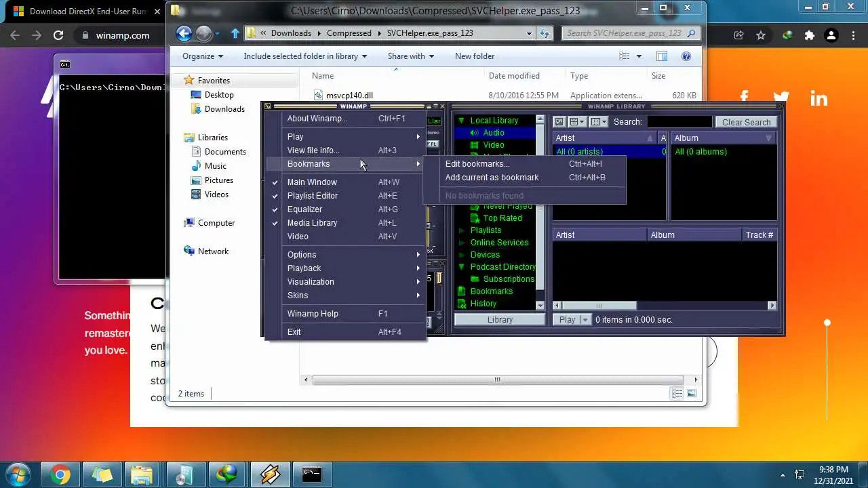Collapse the Local Library tree node
Viewport: 868px width, 488px height.
click(461, 121)
